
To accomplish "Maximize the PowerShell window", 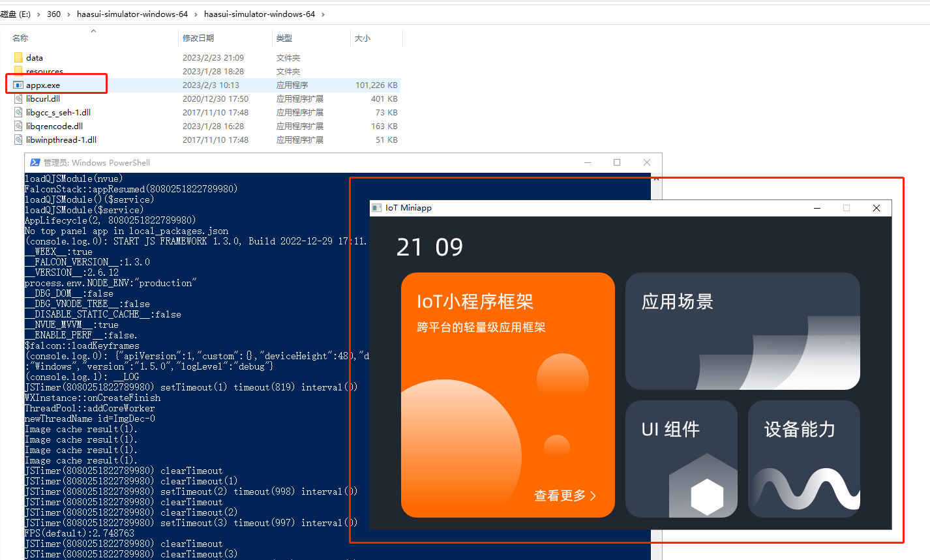I will coord(617,162).
